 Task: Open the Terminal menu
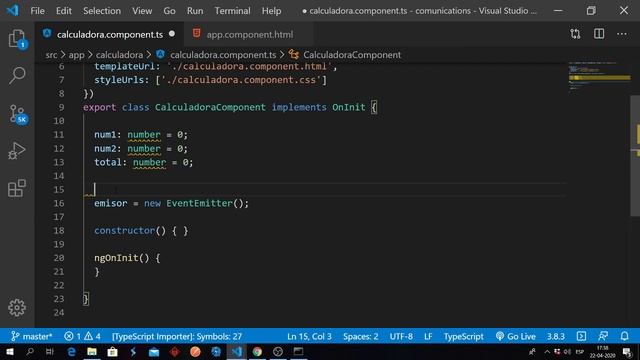(x=233, y=11)
